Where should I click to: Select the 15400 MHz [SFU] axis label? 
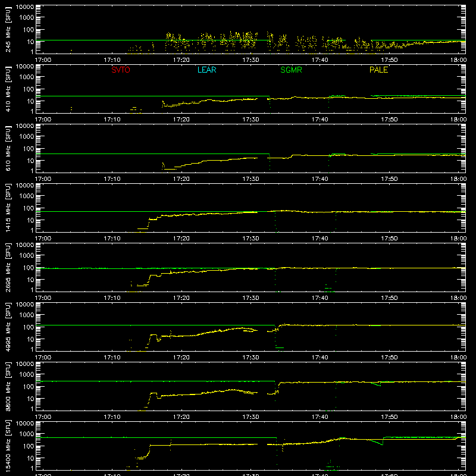click(8, 446)
